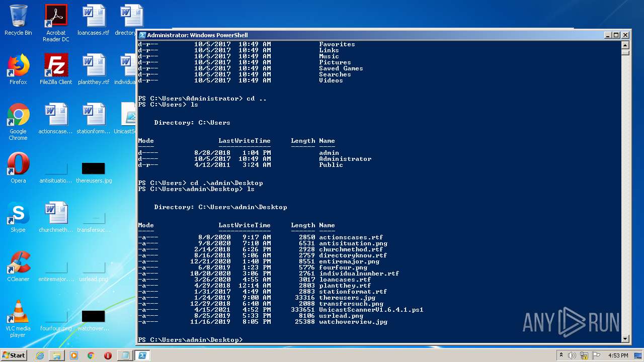
Task: Open Action Center flag icon
Action: click(596, 355)
